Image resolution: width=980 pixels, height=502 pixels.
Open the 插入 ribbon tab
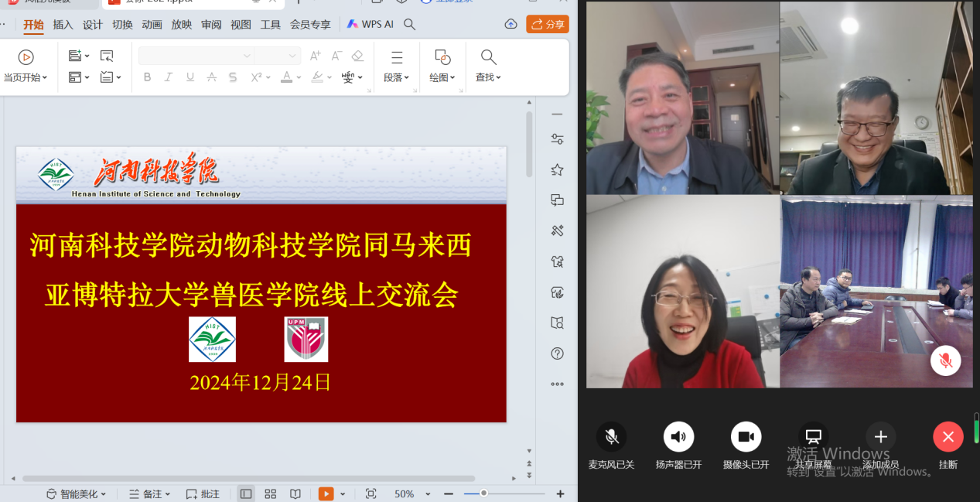point(63,24)
